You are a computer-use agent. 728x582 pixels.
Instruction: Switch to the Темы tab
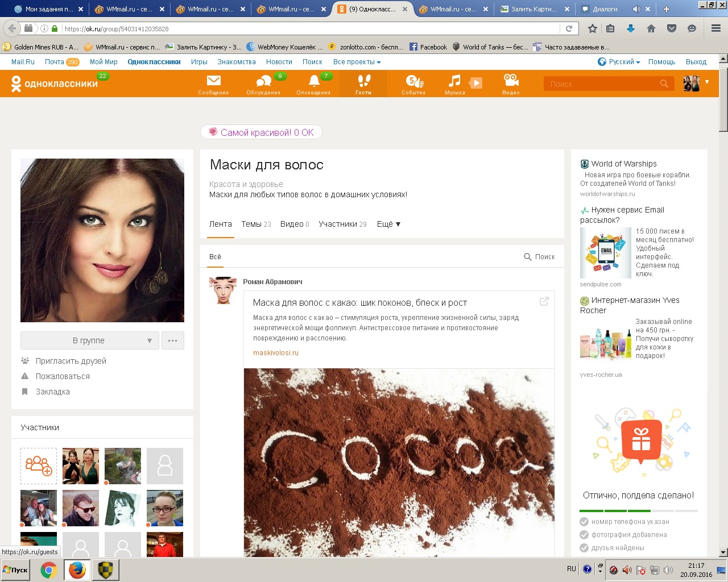pyautogui.click(x=256, y=224)
